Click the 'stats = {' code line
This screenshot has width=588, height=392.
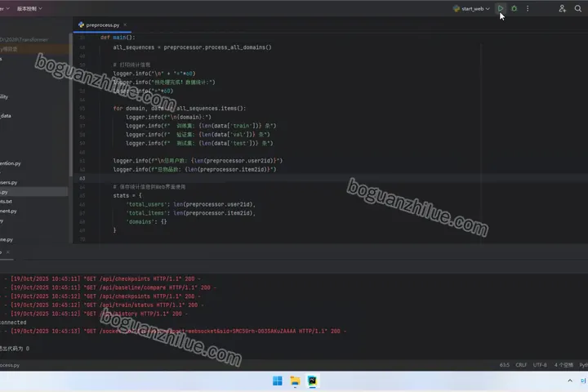click(x=127, y=195)
